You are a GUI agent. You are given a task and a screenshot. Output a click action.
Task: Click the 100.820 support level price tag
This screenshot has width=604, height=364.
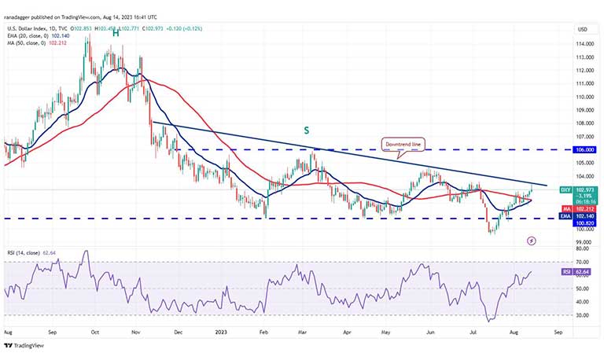coord(585,223)
